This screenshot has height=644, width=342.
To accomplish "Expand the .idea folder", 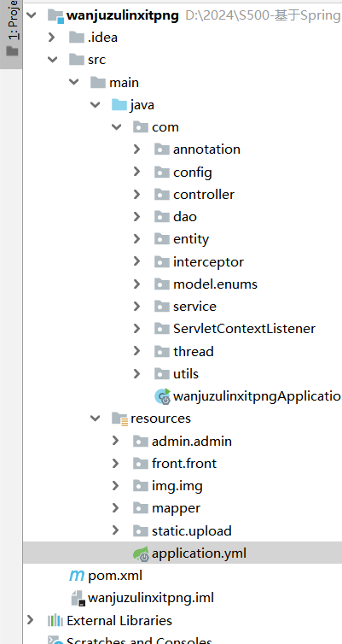I will [52, 38].
